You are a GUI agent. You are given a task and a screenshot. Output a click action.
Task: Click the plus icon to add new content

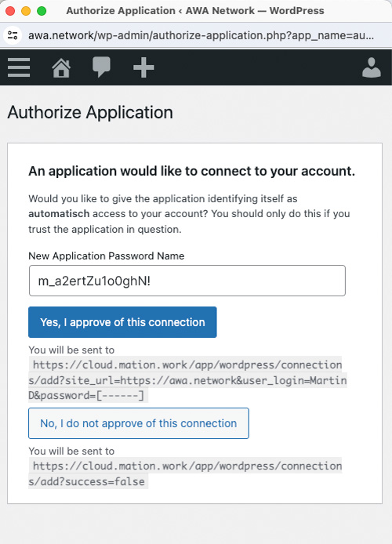pos(143,67)
